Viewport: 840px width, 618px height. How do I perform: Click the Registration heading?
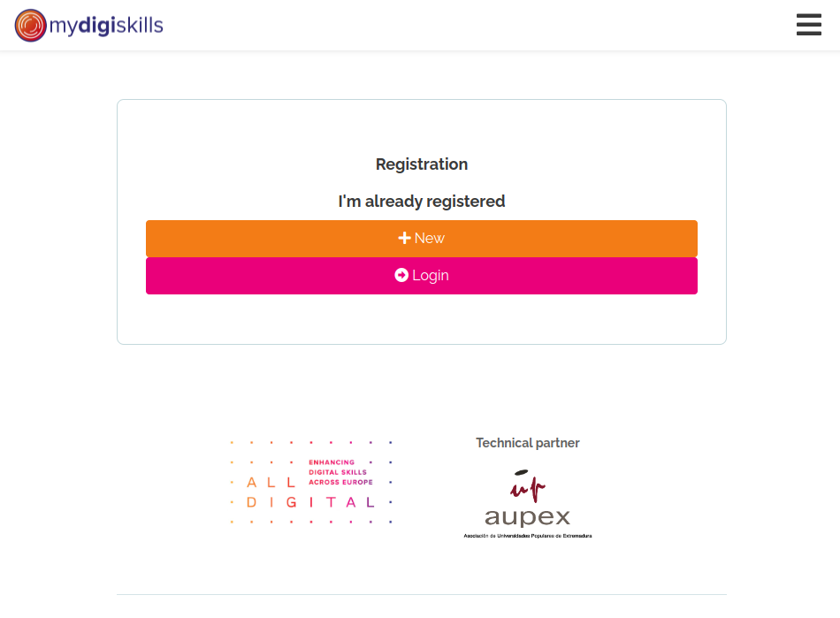422,164
